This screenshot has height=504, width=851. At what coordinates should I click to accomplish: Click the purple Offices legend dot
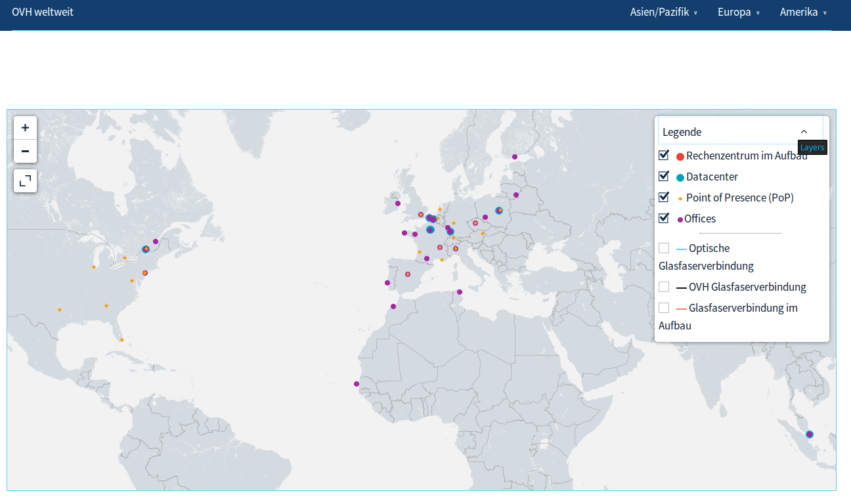coord(680,220)
